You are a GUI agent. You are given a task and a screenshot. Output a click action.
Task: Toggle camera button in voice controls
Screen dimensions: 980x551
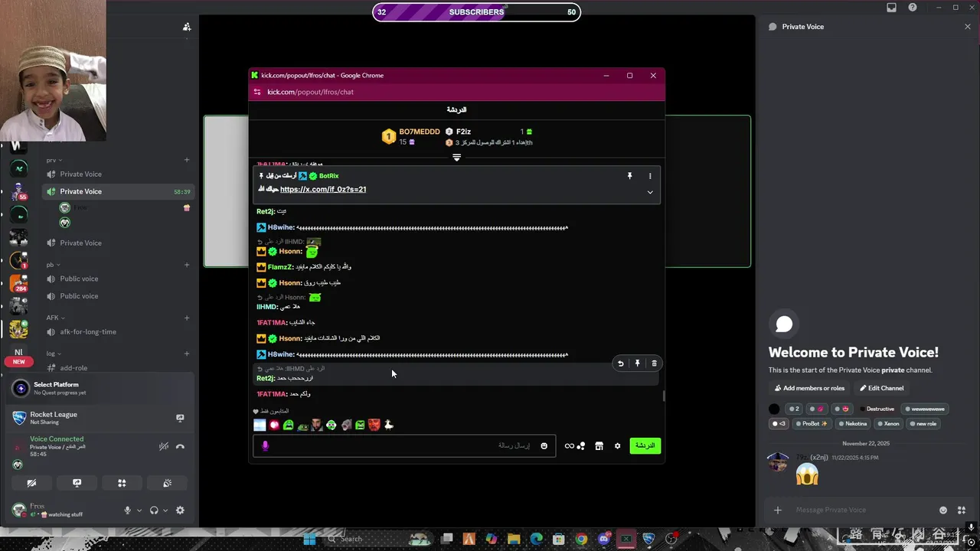[31, 483]
